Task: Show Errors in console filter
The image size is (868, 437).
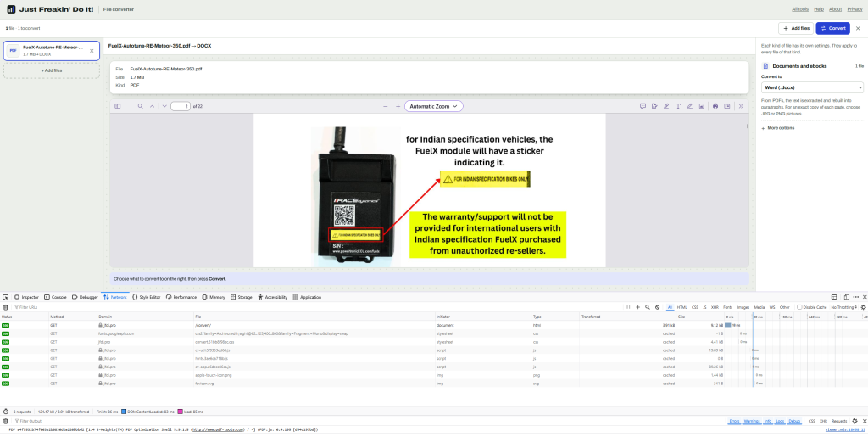Action: click(734, 421)
